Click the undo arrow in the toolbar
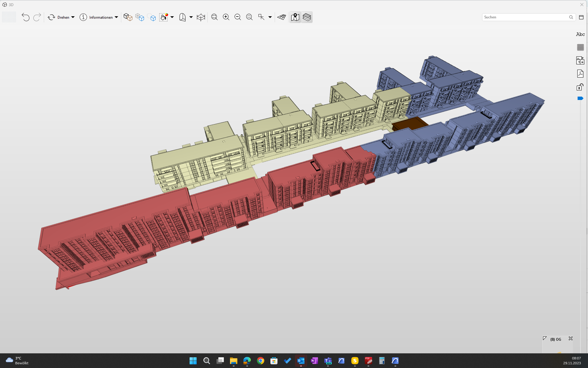 pos(25,17)
